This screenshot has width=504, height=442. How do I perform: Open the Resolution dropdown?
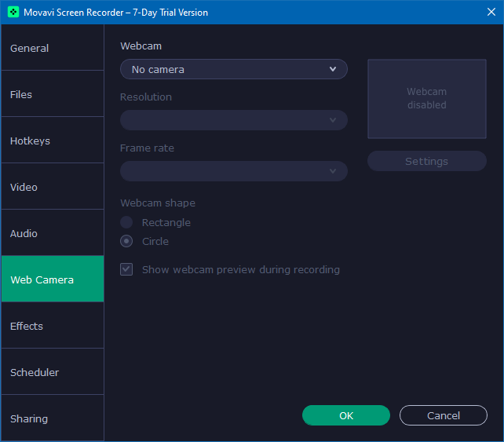pyautogui.click(x=233, y=120)
